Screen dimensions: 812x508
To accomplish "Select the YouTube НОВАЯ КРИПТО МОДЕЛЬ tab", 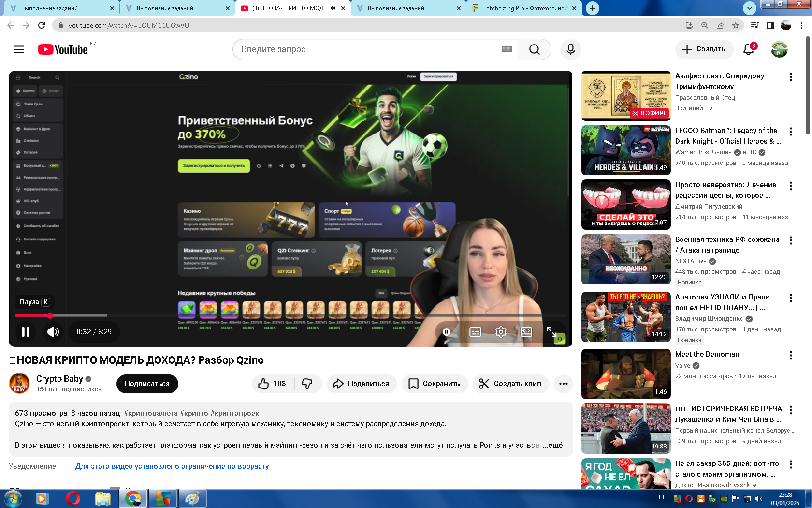I will [x=293, y=8].
